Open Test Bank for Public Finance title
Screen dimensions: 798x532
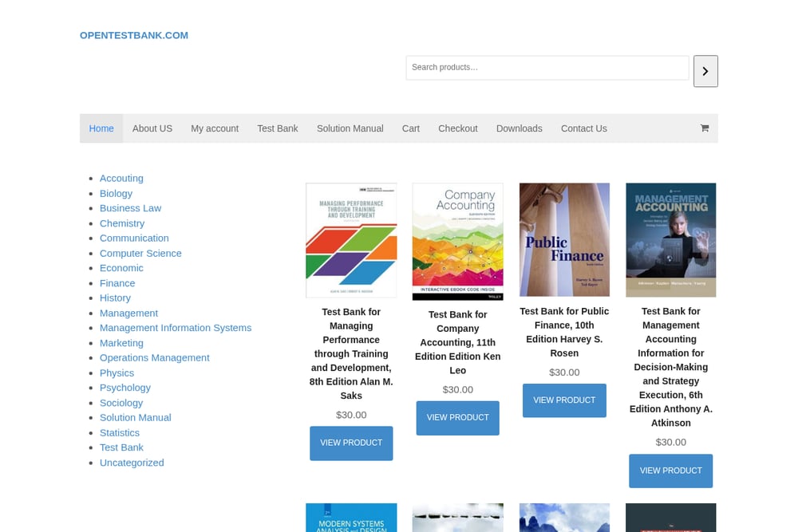point(564,332)
